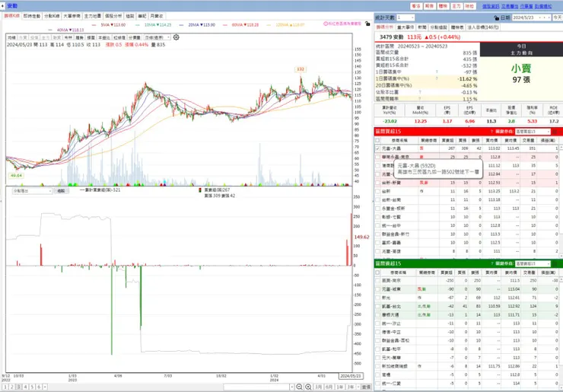Click the zoom out magnifier icon

click(x=300, y=387)
